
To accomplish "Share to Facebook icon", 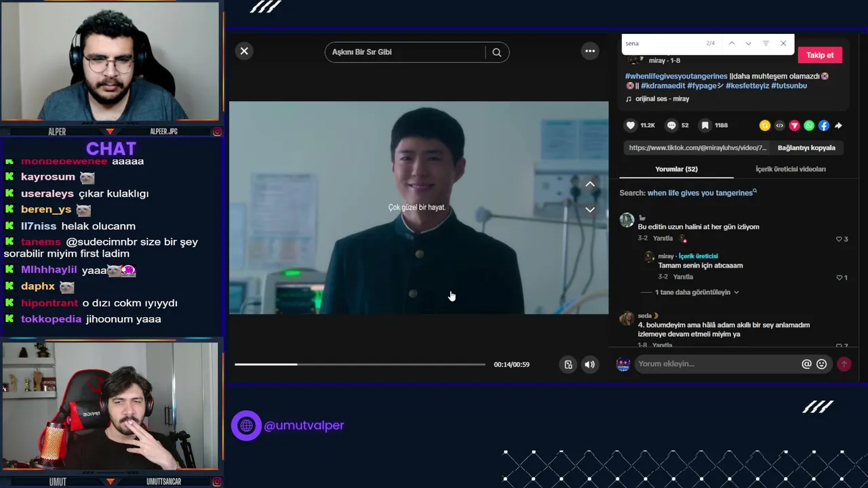I will coord(823,125).
